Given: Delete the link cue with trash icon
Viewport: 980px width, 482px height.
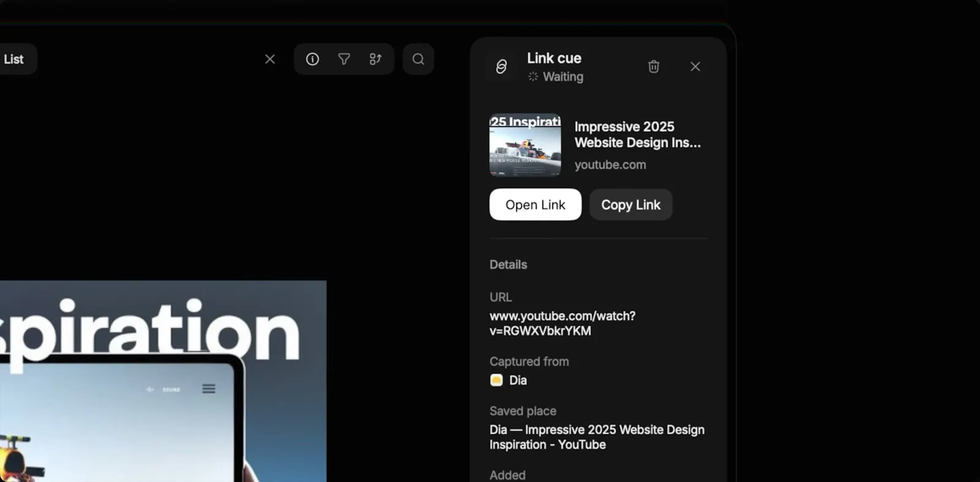Looking at the screenshot, I should click(654, 66).
